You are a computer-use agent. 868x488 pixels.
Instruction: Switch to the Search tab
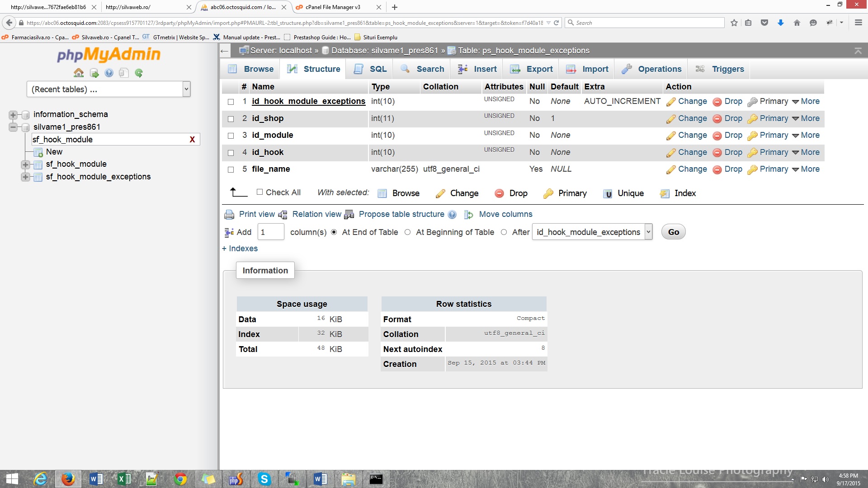422,69
